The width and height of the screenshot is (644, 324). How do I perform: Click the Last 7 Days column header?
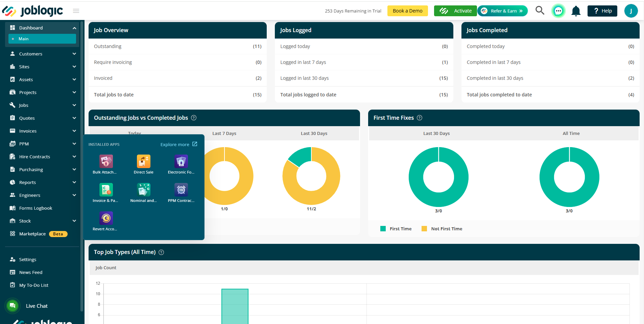coord(224,133)
